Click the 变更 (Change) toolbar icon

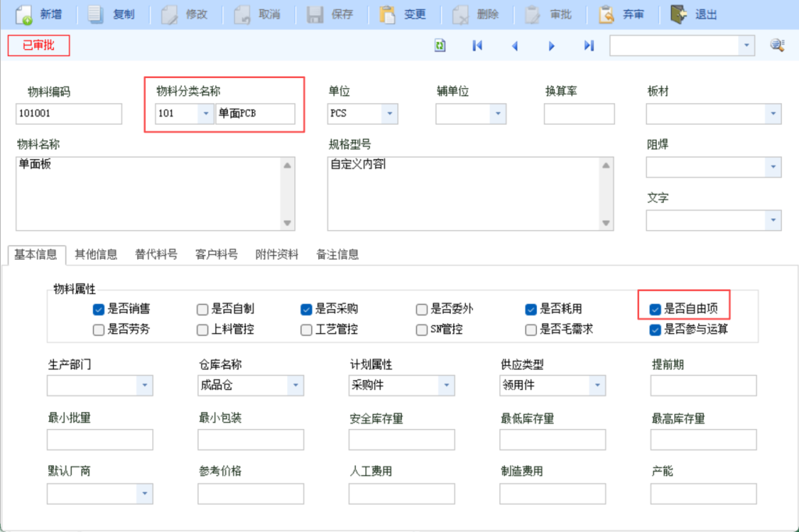387,14
